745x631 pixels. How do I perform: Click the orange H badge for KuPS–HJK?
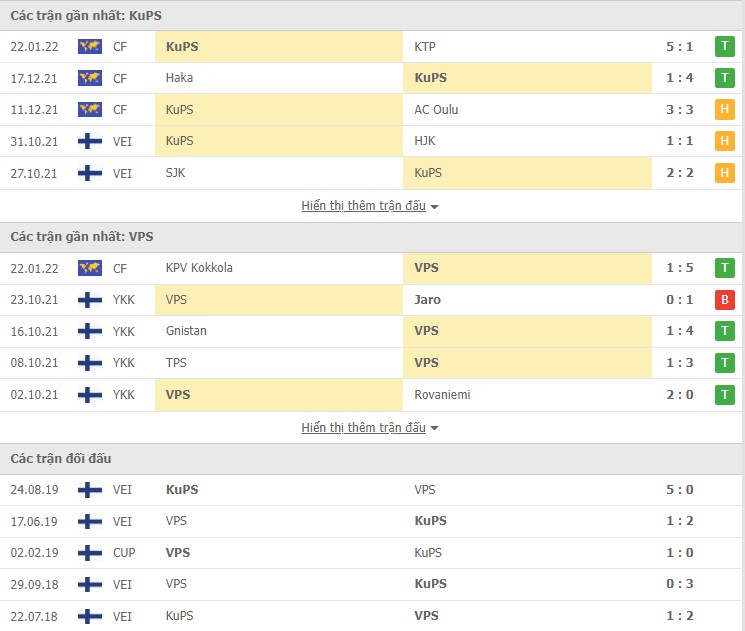725,141
